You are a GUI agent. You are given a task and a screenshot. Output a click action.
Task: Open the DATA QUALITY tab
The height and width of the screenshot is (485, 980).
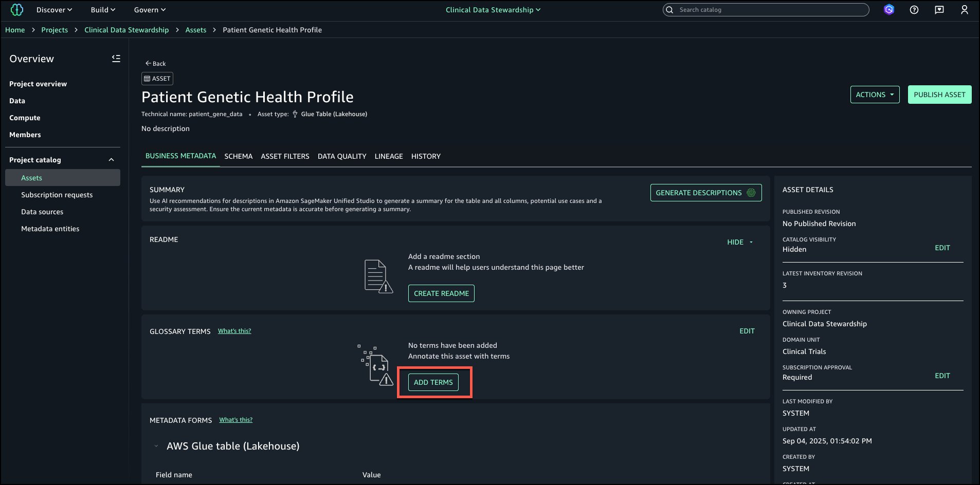pos(342,156)
